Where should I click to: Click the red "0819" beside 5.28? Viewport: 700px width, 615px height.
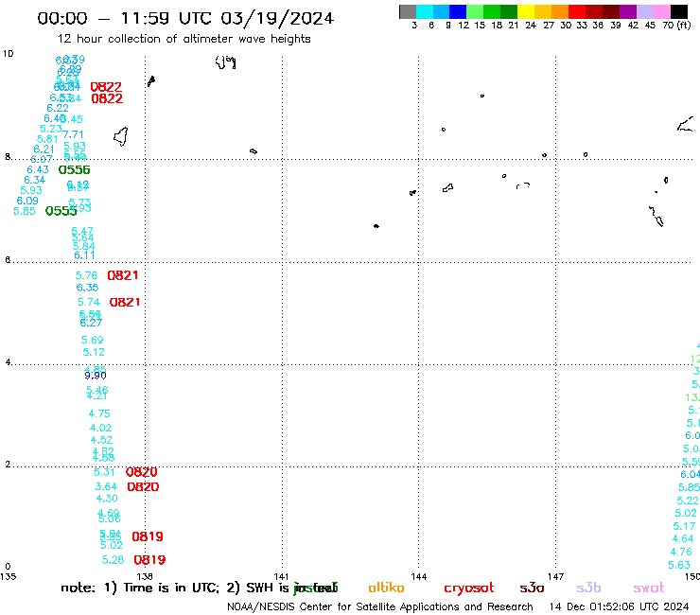click(x=149, y=560)
